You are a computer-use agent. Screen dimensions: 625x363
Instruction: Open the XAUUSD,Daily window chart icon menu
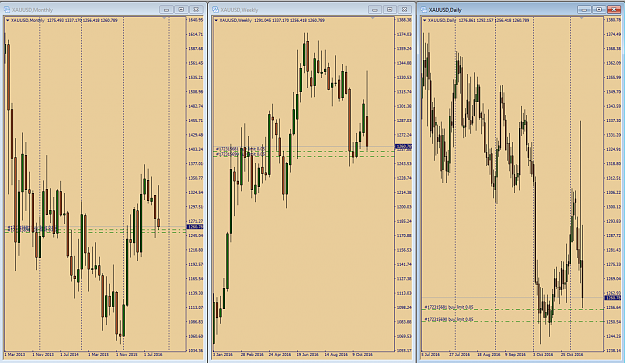tap(424, 10)
